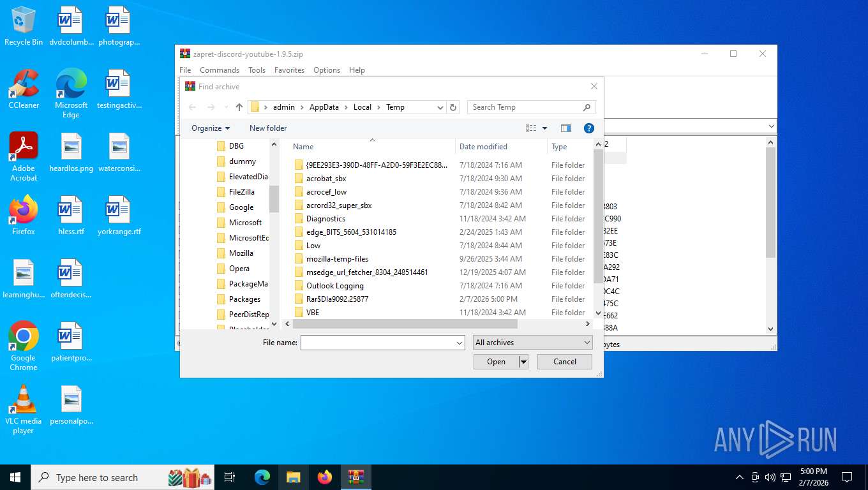Click the Search Temp input box
Viewport: 868px width, 490px height.
pyautogui.click(x=526, y=107)
